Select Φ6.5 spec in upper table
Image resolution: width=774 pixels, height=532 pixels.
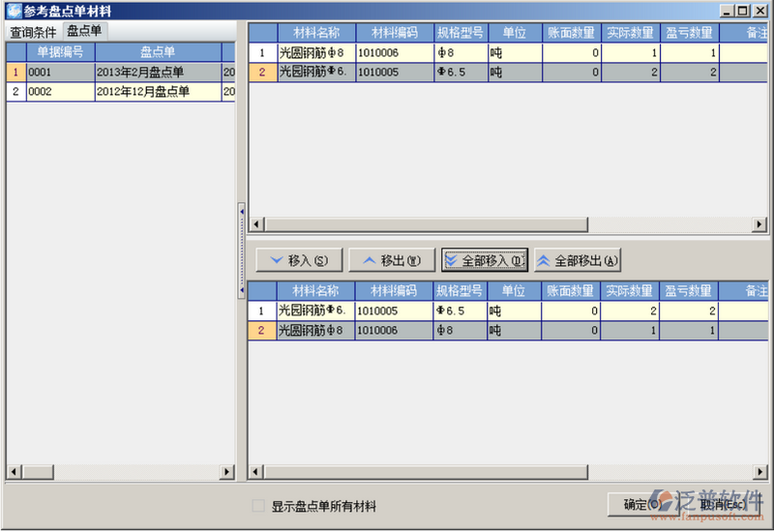pyautogui.click(x=461, y=72)
